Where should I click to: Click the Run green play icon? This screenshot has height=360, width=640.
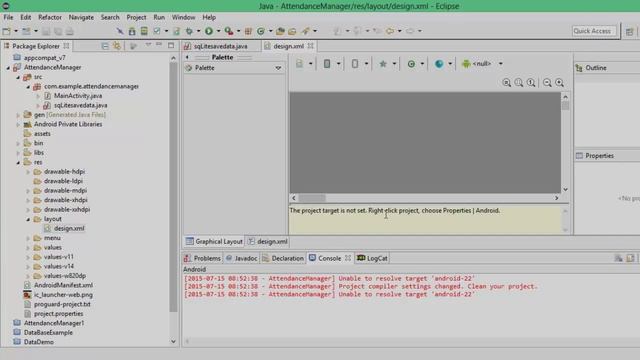[x=209, y=31]
